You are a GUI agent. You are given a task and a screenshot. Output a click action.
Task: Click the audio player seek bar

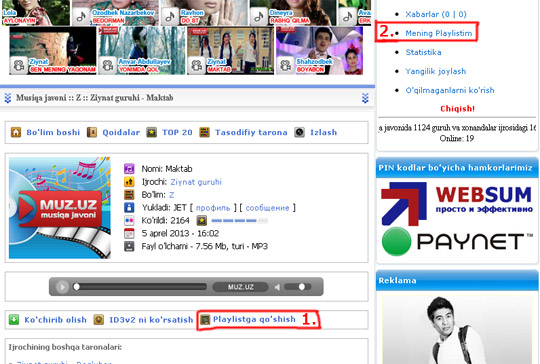140,287
